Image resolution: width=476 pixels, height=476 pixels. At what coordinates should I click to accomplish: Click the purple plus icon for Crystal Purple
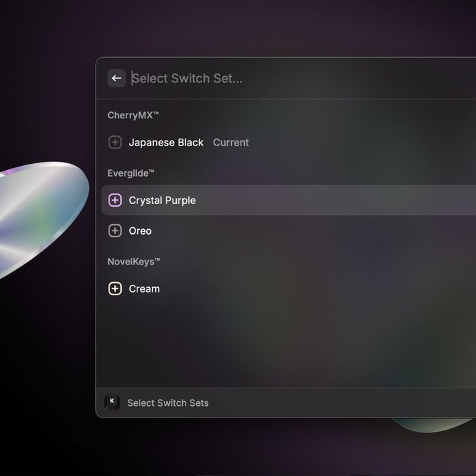click(115, 201)
